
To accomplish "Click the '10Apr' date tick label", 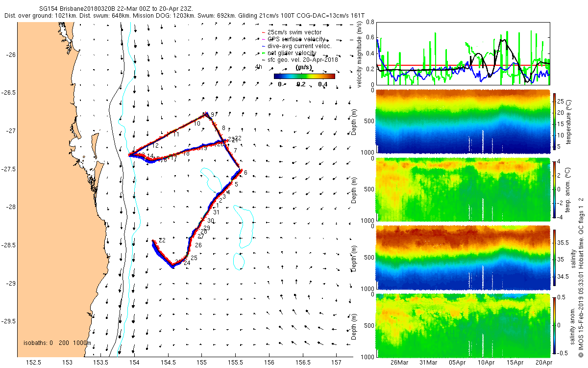I will point(486,362).
